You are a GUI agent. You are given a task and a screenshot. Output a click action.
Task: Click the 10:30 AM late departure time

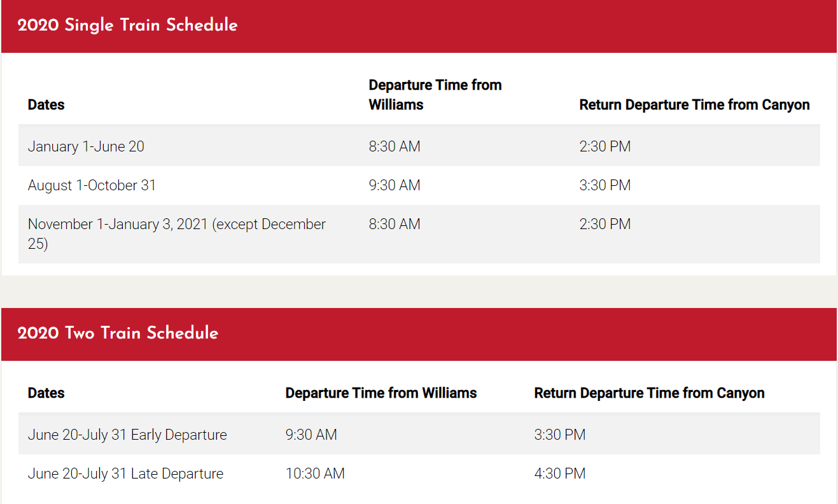[315, 473]
